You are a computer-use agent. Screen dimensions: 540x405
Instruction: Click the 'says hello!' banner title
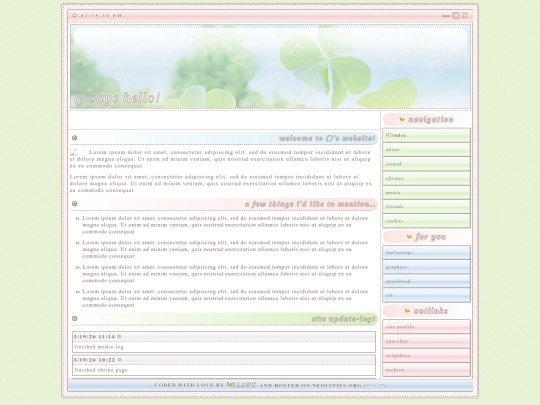click(x=117, y=98)
